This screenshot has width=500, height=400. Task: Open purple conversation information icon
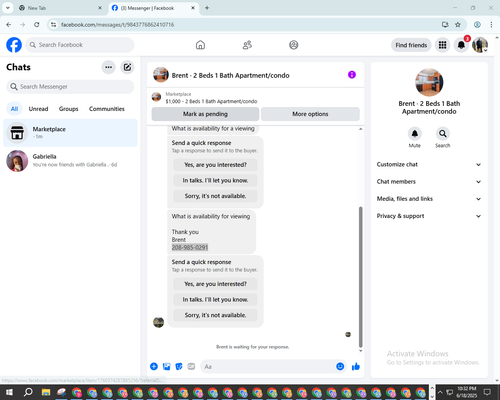pyautogui.click(x=352, y=75)
